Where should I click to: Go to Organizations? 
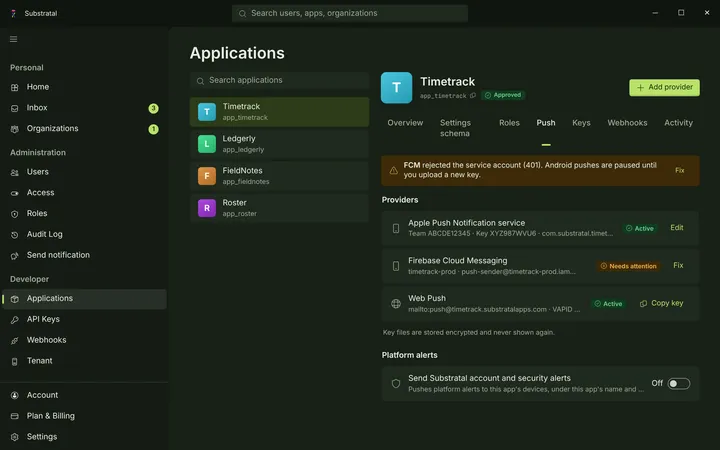click(84, 129)
